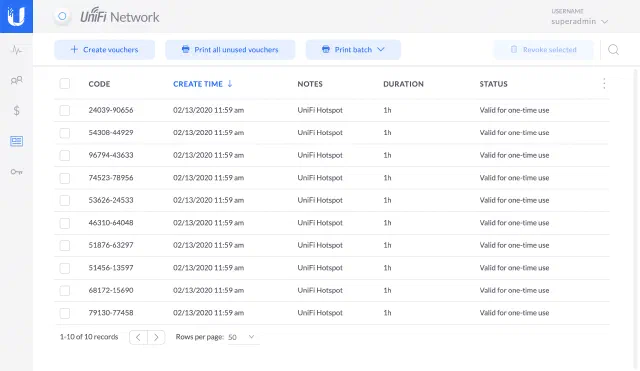Click the Create time sort arrow
Screen dimensions: 640x371
tap(230, 84)
